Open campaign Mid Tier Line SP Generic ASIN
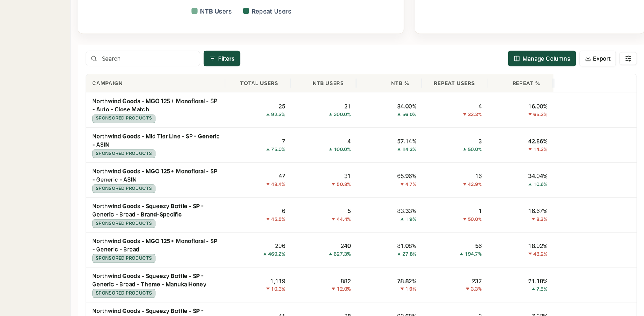Screen dimensions: 644x316 (x=156, y=140)
